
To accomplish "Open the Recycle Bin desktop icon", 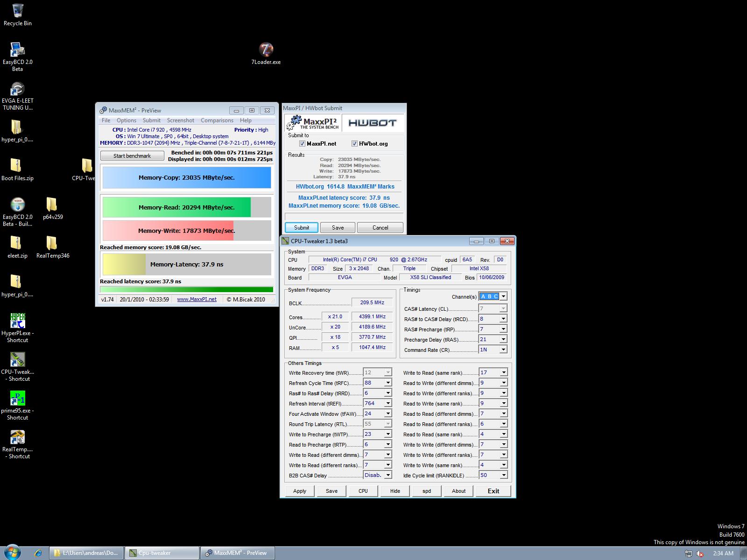I will pos(17,15).
